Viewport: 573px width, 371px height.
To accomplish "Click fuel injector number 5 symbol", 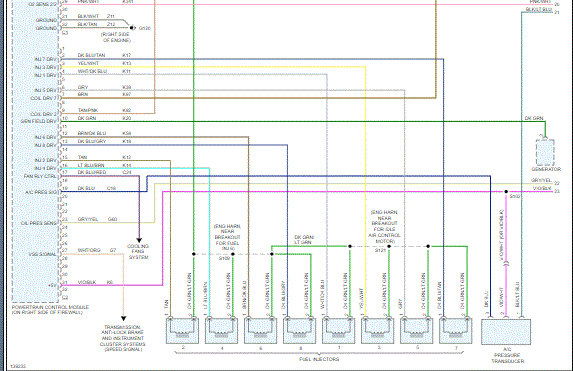I will click(417, 330).
